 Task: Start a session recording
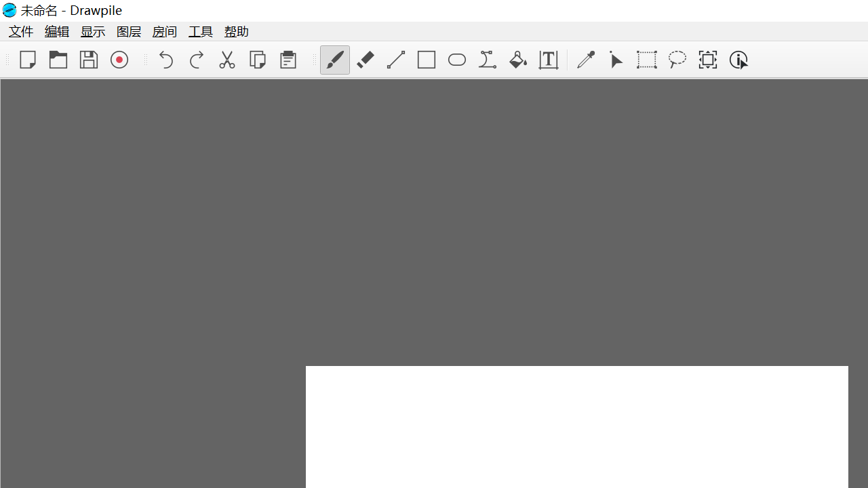tap(119, 60)
